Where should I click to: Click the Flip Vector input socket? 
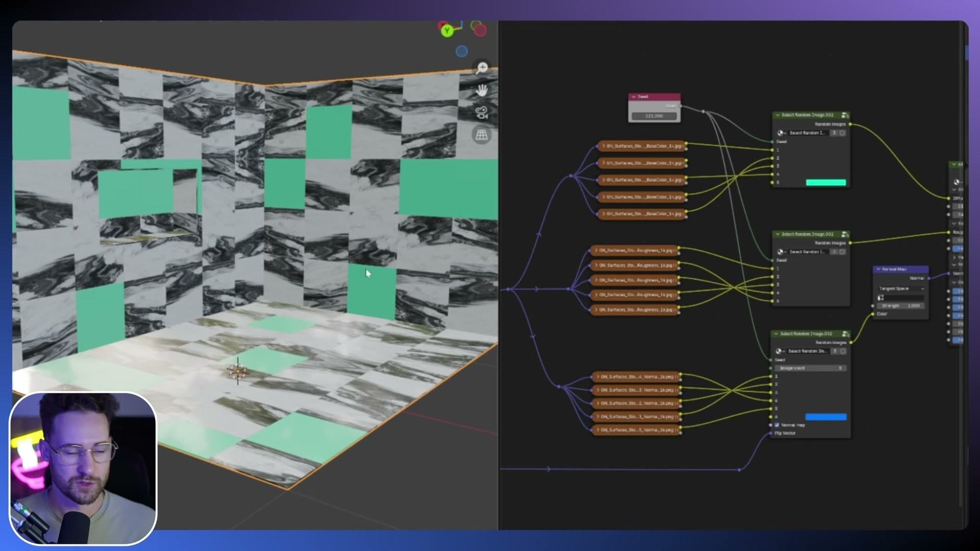coord(771,433)
